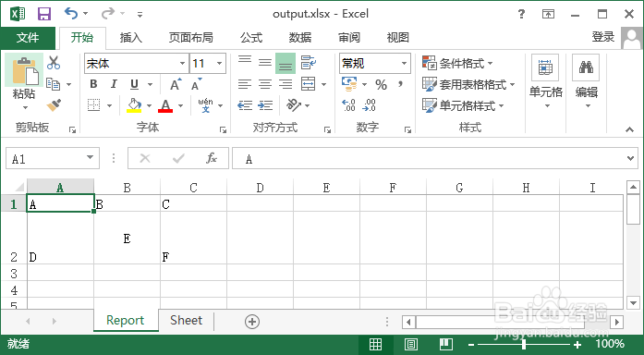Viewport: 644px width, 355px height.
Task: Add a new sheet with plus icon
Action: 251,322
